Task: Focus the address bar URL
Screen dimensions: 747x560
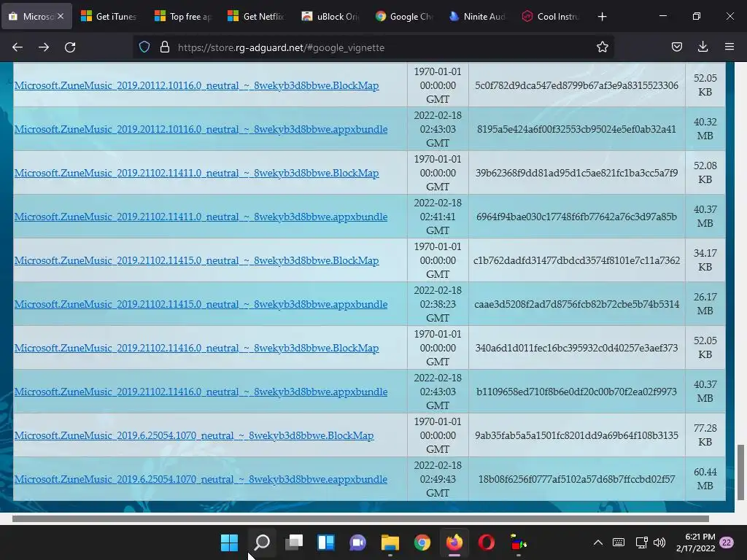Action: coord(281,47)
